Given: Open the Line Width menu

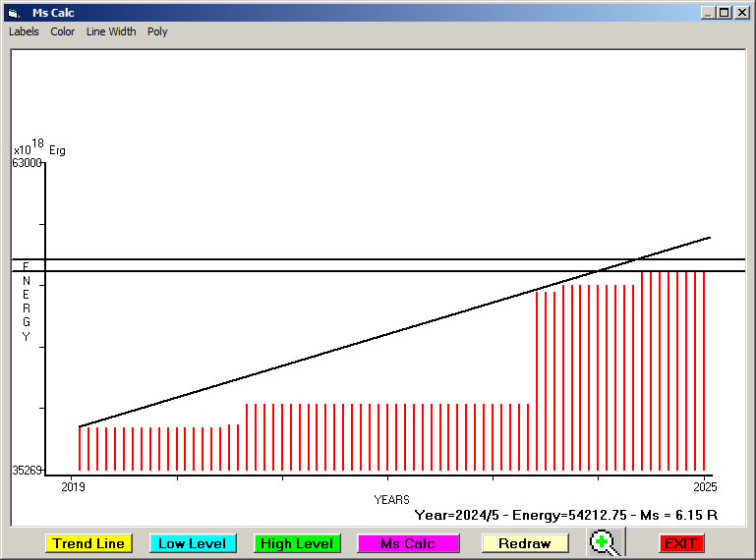Looking at the screenshot, I should tap(111, 31).
